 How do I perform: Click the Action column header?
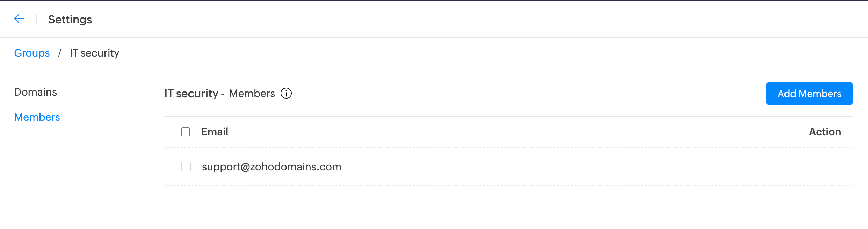pyautogui.click(x=825, y=132)
